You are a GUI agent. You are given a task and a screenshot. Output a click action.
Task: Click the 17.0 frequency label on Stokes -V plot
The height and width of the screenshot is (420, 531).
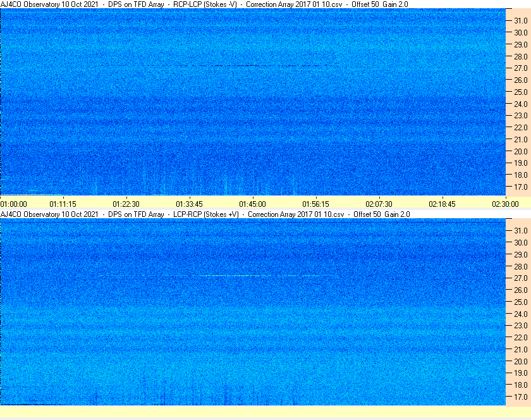[521, 187]
